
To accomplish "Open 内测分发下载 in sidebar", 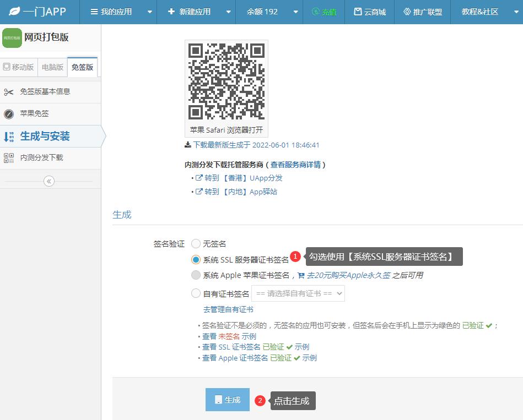I will (x=50, y=158).
